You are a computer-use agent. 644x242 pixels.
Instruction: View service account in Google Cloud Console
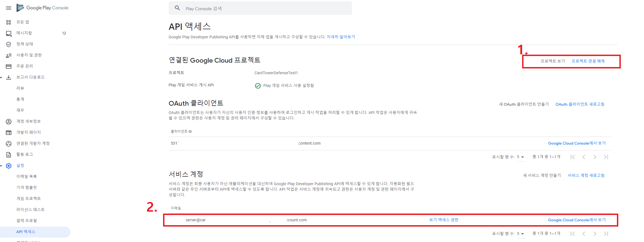coord(577,220)
